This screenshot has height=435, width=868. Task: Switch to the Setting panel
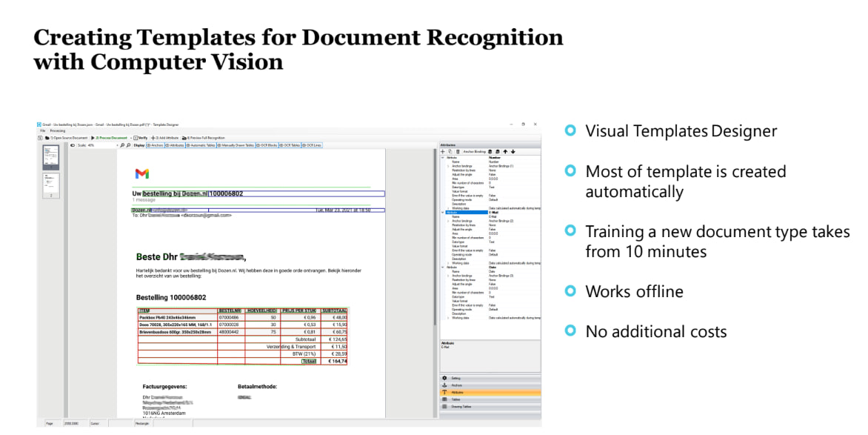[x=490, y=378]
